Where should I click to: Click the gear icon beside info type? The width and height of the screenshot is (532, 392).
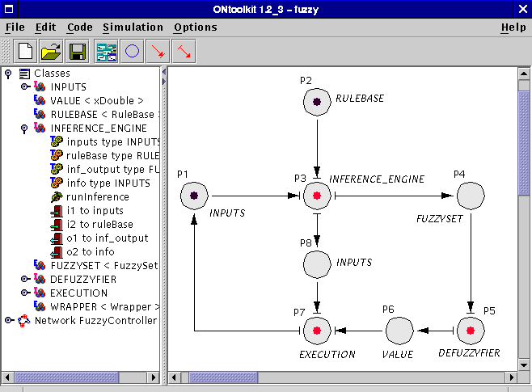coord(57,183)
